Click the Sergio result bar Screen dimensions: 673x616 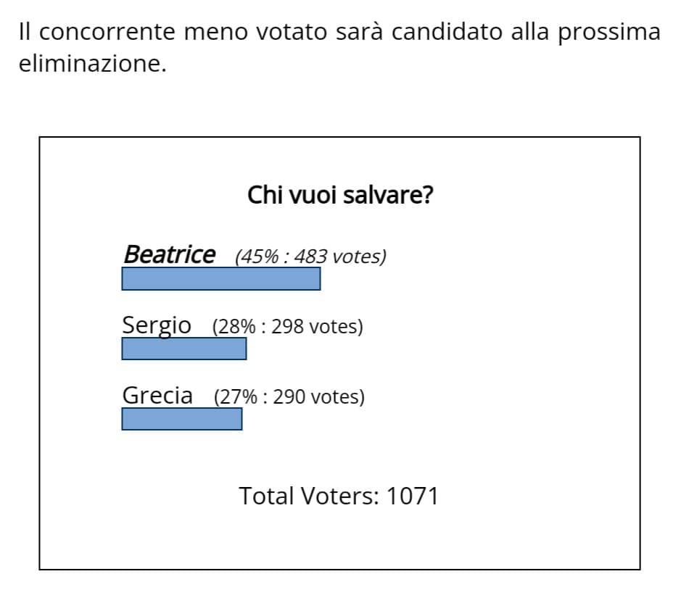click(183, 349)
